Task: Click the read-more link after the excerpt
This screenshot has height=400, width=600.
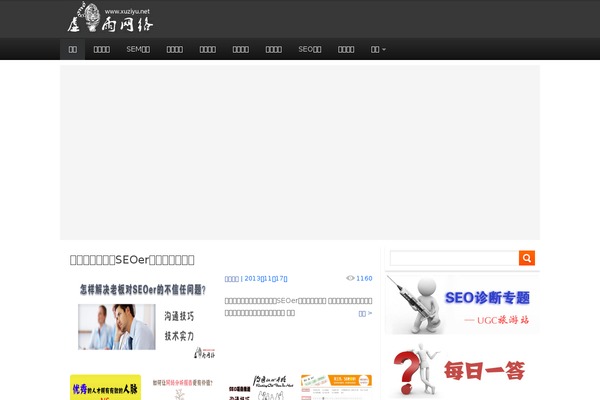Action: click(x=365, y=313)
